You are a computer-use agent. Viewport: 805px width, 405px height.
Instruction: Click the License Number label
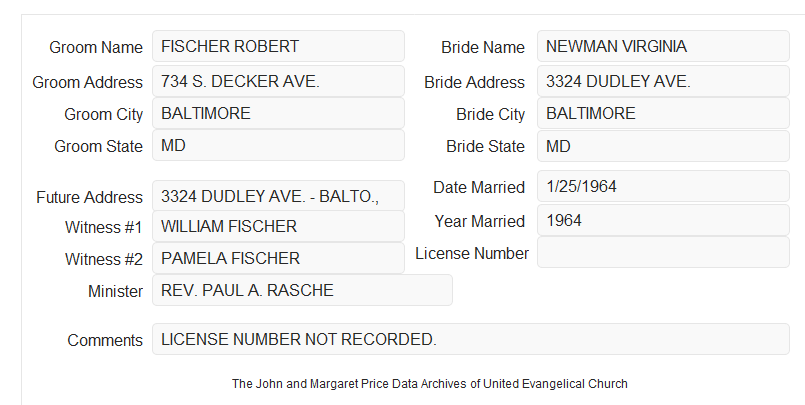click(472, 253)
